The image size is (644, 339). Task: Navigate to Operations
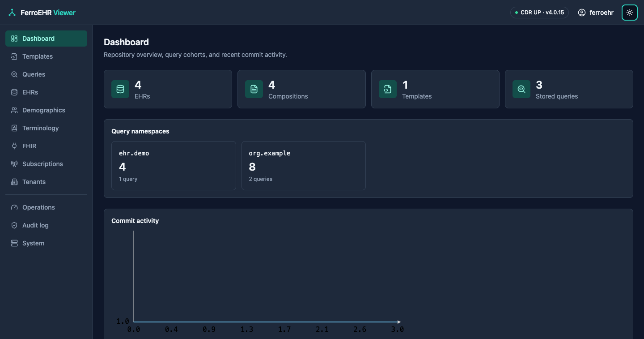coord(46,207)
